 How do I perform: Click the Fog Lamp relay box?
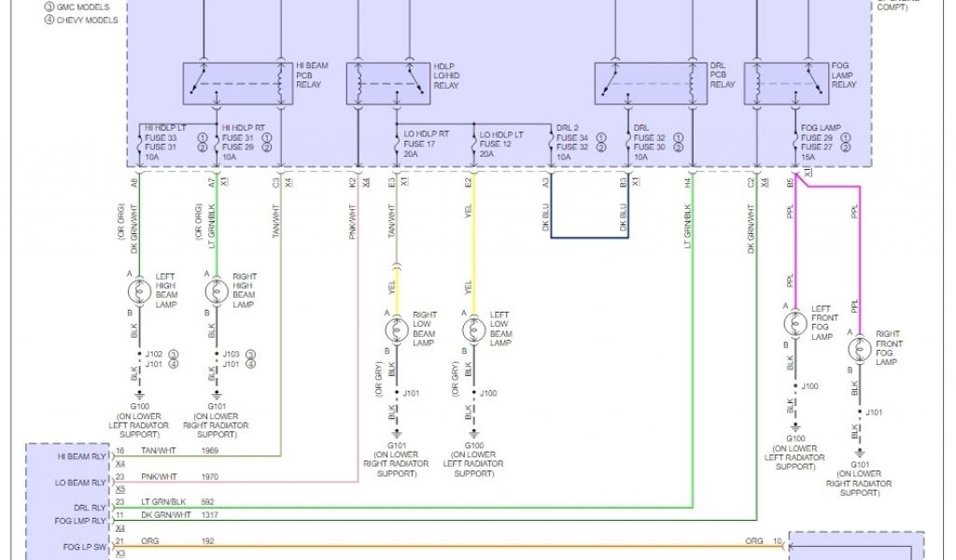[x=786, y=83]
